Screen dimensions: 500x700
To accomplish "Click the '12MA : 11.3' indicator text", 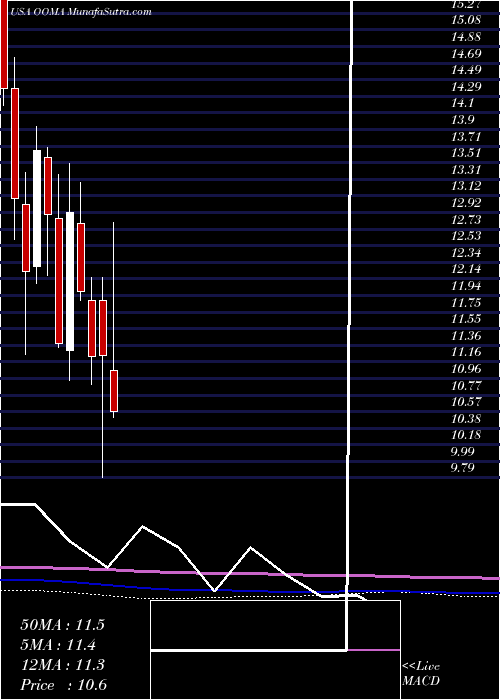I will (62, 665).
